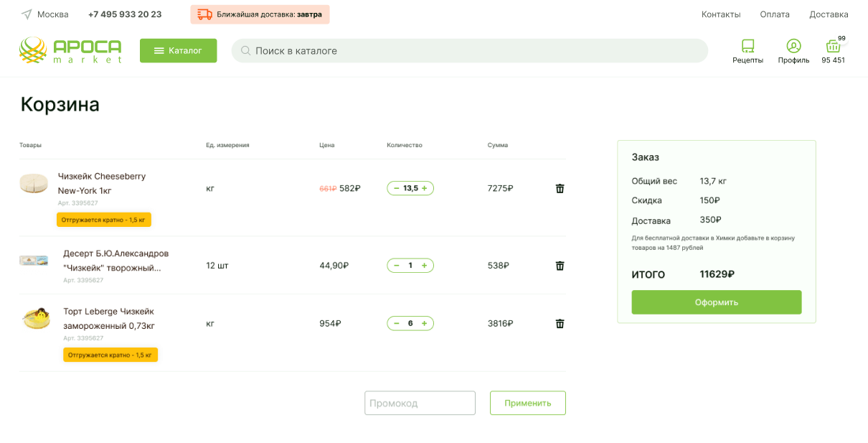Screen dimensions: 868x443
Task: Delete Торт Leberge Чизкейк from the cart
Action: 560,324
